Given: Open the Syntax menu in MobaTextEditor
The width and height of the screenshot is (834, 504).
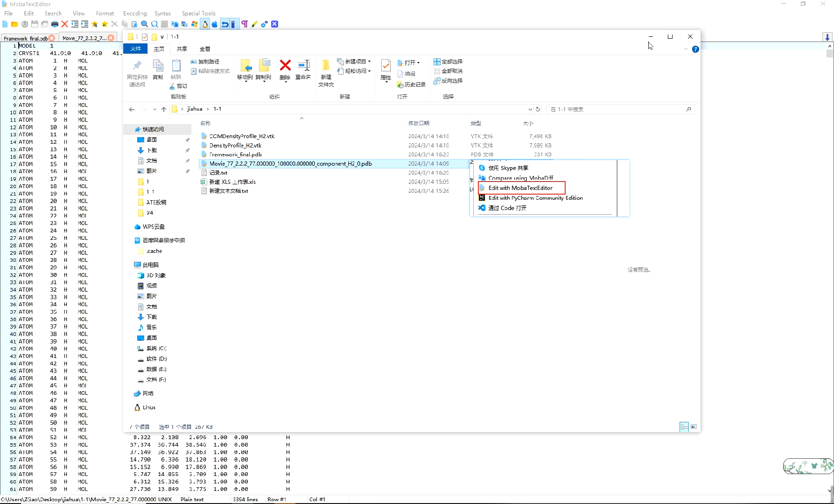Looking at the screenshot, I should coord(162,14).
